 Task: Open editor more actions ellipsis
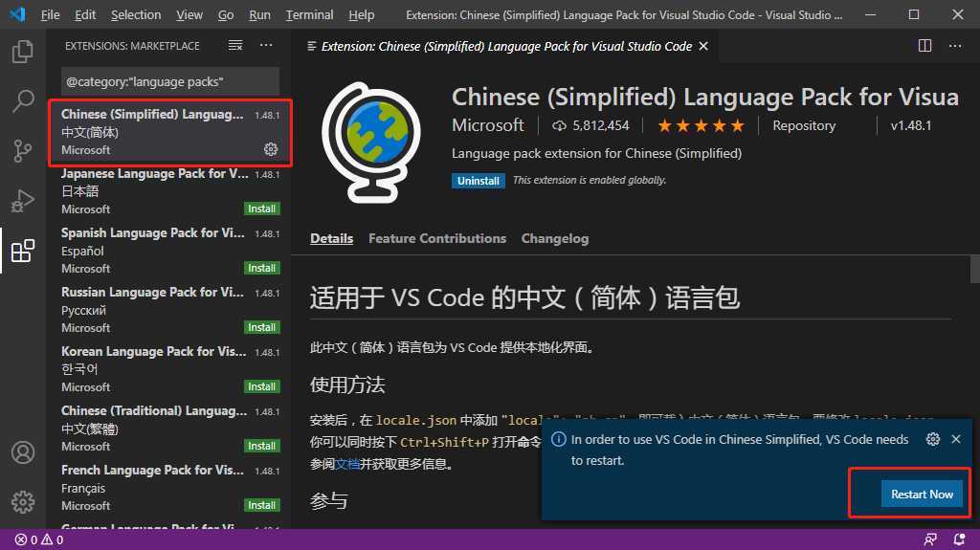[x=955, y=46]
